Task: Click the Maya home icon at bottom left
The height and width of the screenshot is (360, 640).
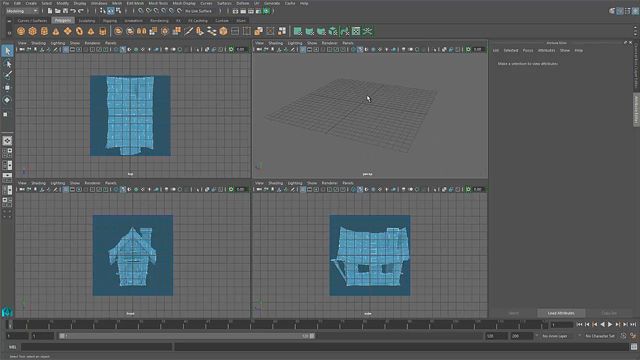Action: pyautogui.click(x=7, y=312)
